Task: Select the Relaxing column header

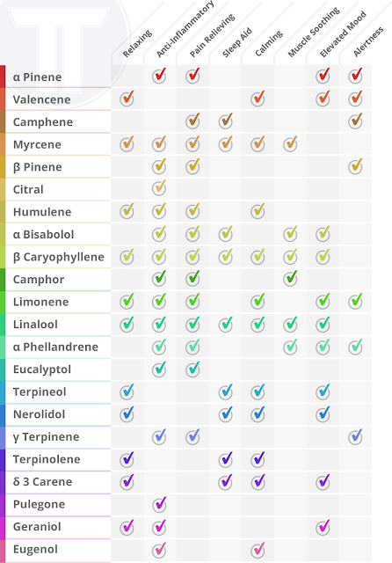Action: coord(137,44)
